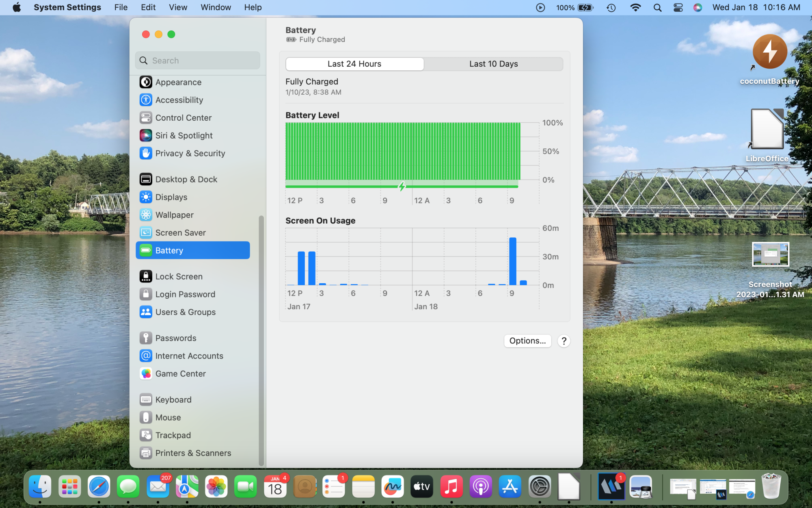Open Appearance settings in sidebar

click(x=178, y=82)
